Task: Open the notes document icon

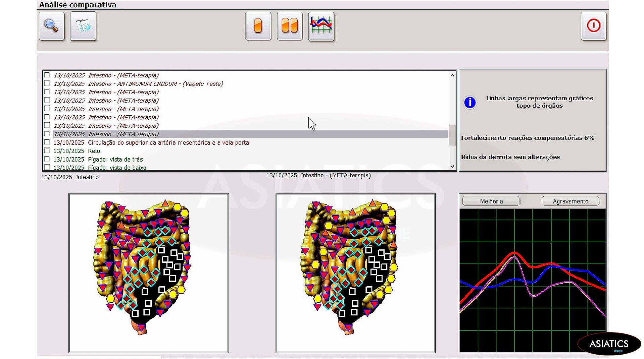Action: click(x=83, y=26)
